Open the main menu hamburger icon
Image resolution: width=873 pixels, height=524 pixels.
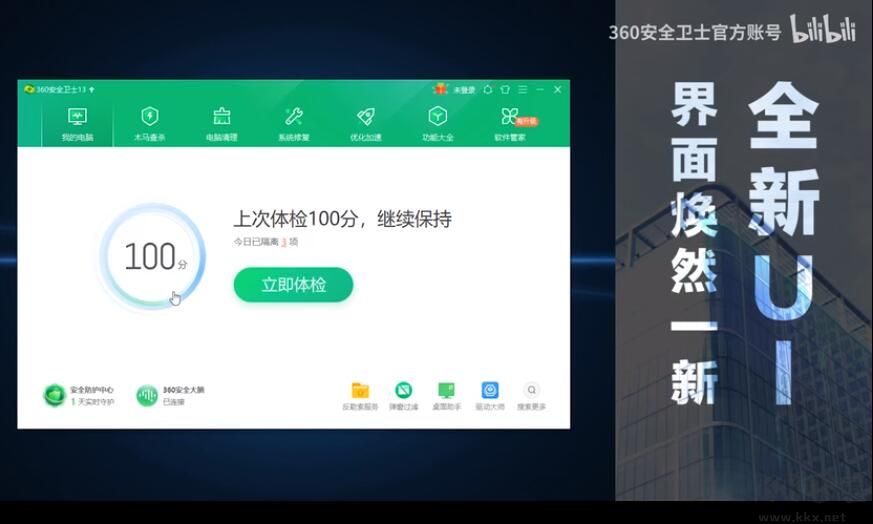tap(522, 90)
